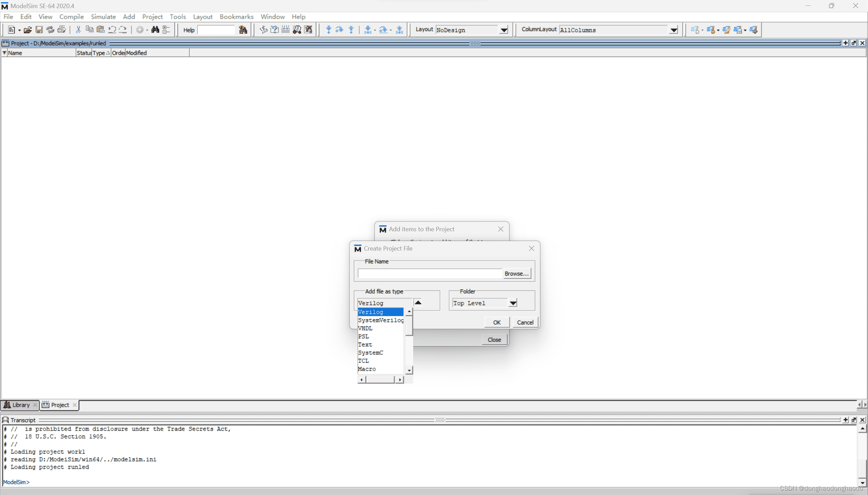This screenshot has height=495, width=868.
Task: Click the Undo icon
Action: point(112,30)
